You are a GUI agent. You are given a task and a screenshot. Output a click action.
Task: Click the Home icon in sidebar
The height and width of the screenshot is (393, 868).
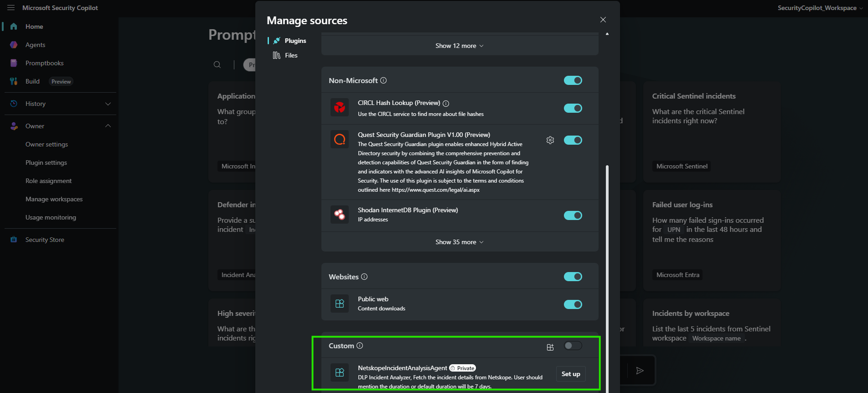click(14, 26)
